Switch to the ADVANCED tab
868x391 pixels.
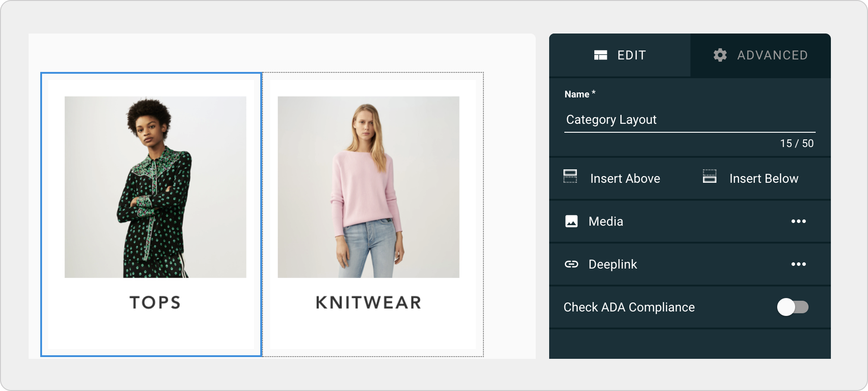tap(761, 55)
